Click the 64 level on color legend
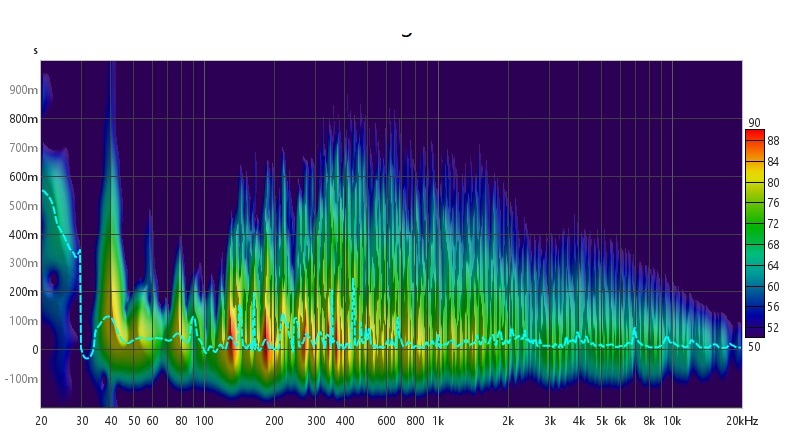The height and width of the screenshot is (432, 800). click(773, 266)
